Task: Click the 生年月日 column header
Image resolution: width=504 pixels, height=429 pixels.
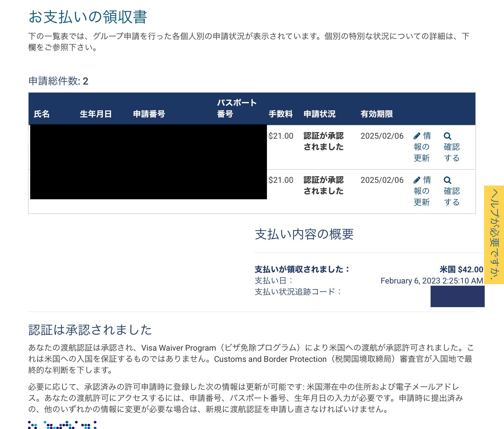Action: 96,114
